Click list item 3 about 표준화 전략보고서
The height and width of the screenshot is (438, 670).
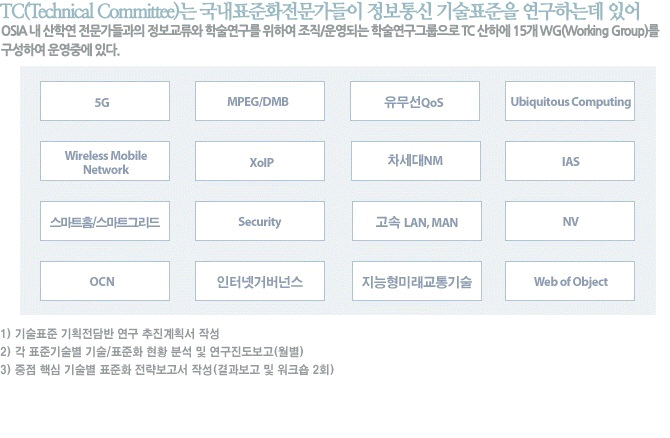[167, 369]
